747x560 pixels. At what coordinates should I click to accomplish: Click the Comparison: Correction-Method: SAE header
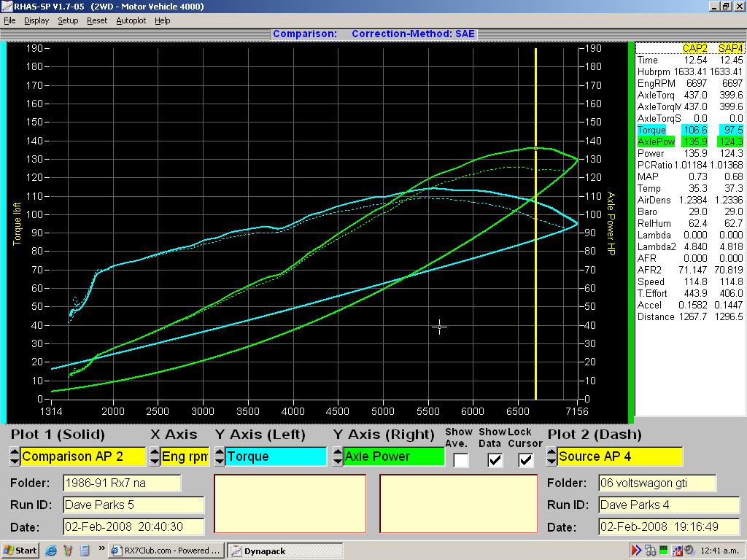pos(373,34)
